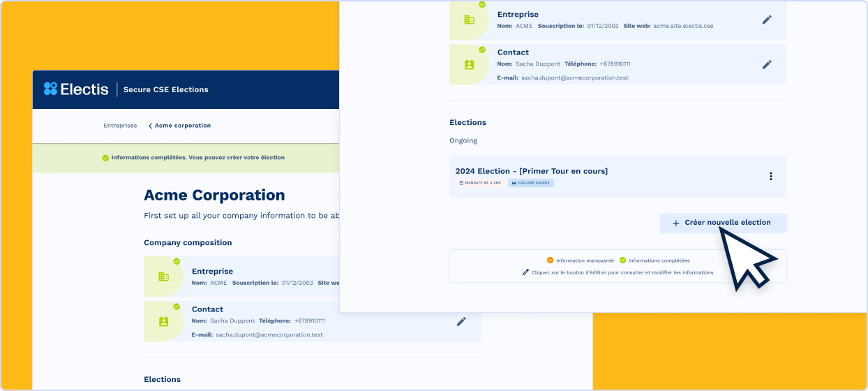Click phone +678910111 in back window

pyautogui.click(x=309, y=321)
